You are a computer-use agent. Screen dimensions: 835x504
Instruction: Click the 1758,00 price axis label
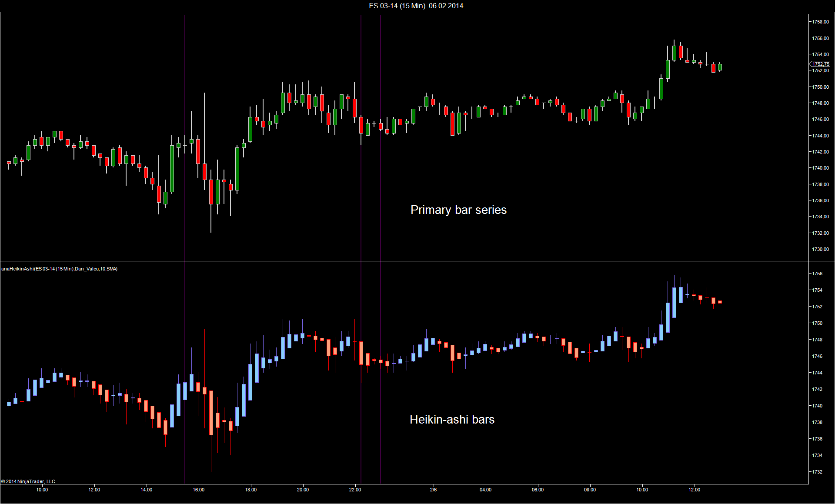pos(820,22)
